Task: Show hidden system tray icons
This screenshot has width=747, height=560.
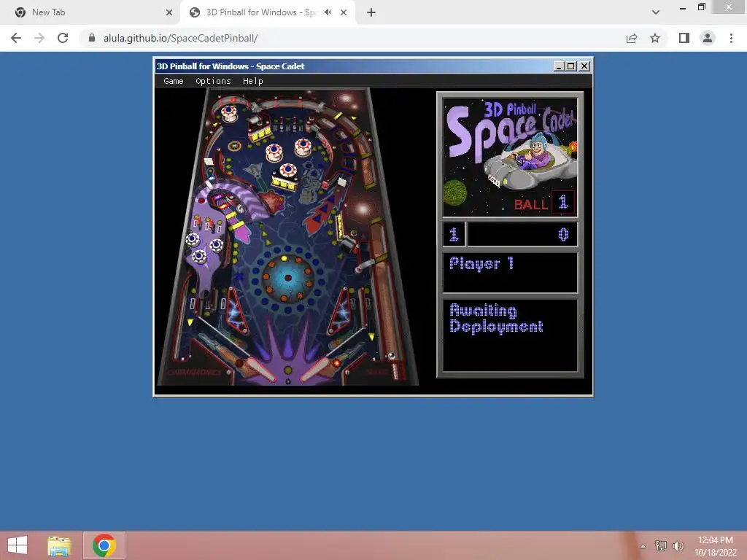Action: (643, 546)
